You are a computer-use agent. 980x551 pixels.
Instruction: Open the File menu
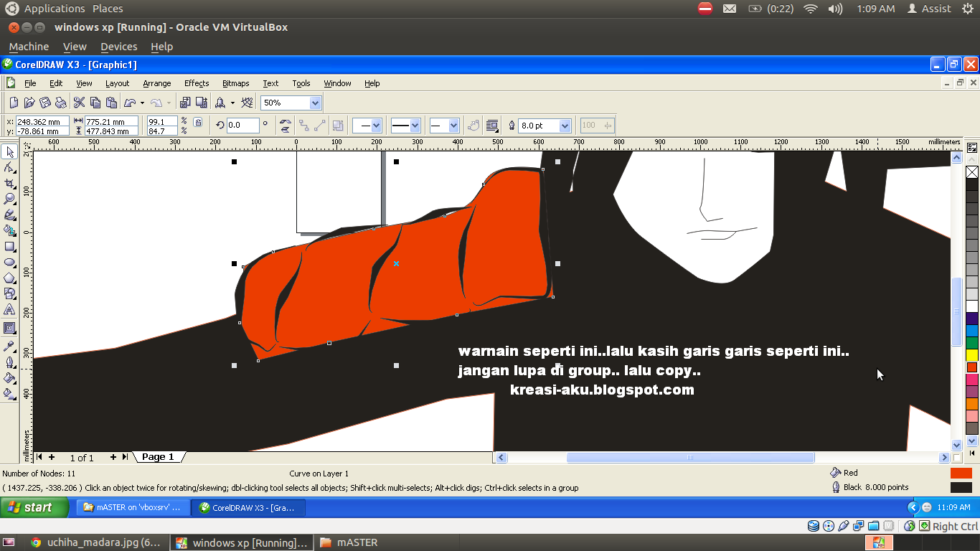[30, 83]
